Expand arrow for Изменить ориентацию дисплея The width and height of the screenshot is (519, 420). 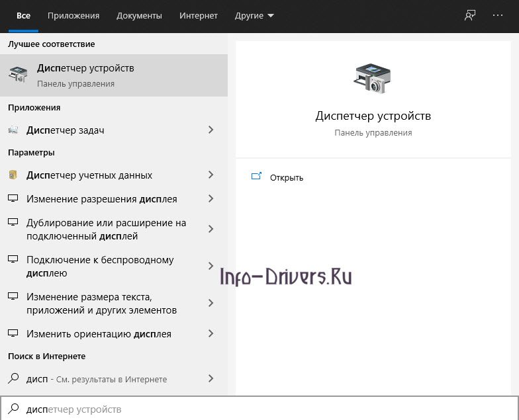211,334
